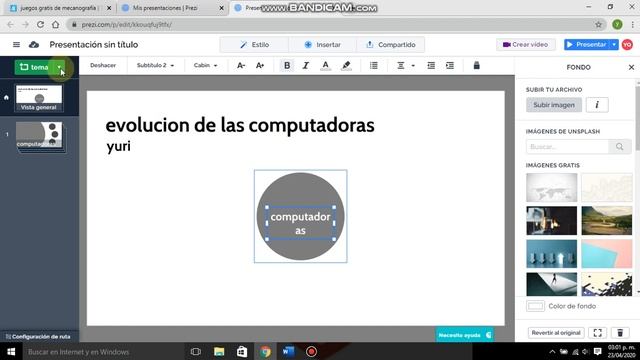Click the Crear video button
This screenshot has height=360, width=640.
coord(526,44)
